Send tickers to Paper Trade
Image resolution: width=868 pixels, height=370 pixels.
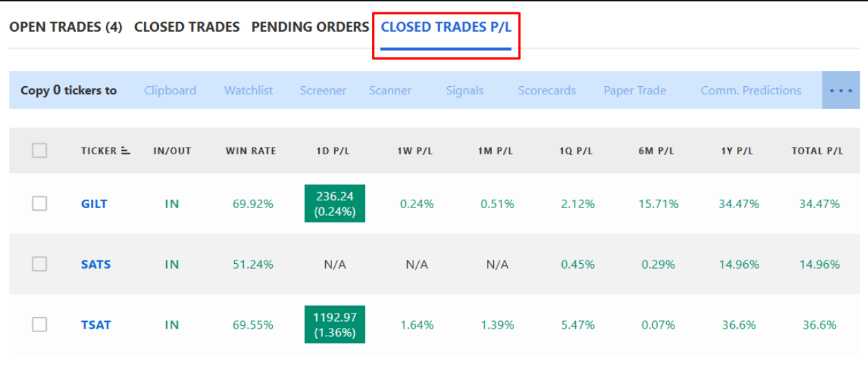point(635,90)
